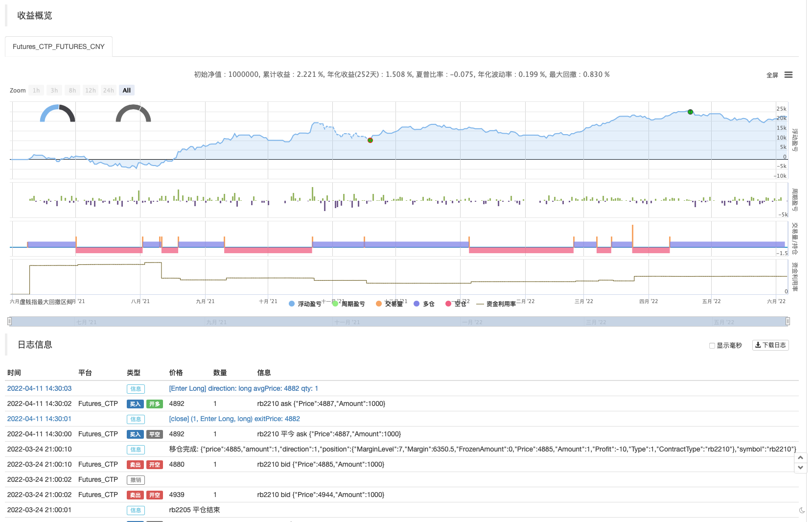Toggle 资金利用率 legend series
Image resolution: width=812 pixels, height=522 pixels.
tap(496, 304)
